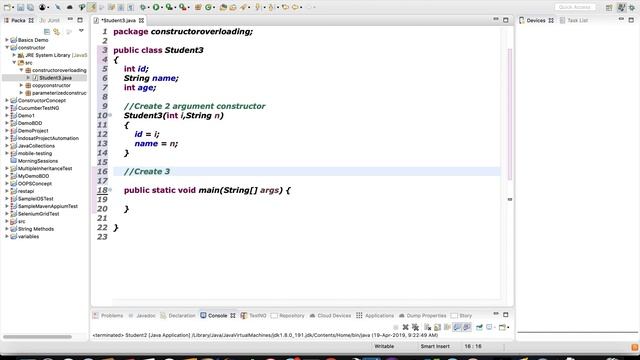Switch to the Task List tab
This screenshot has width=640, height=360.
573,20
